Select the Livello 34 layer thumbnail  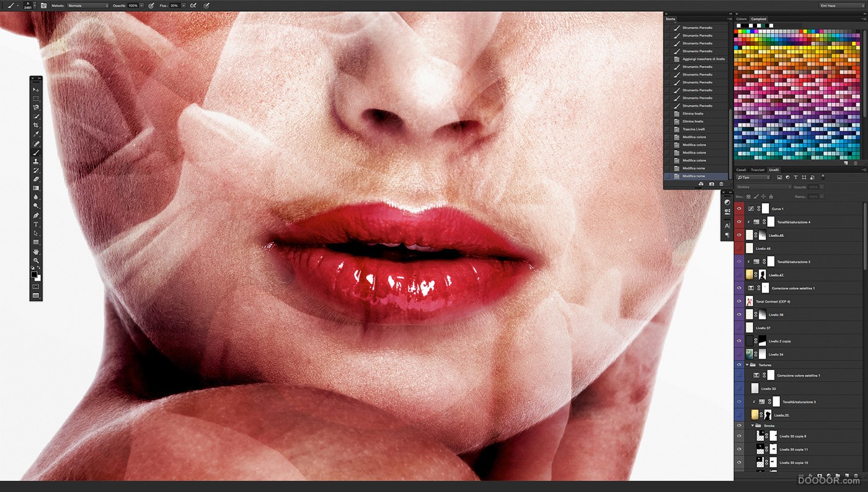point(750,354)
